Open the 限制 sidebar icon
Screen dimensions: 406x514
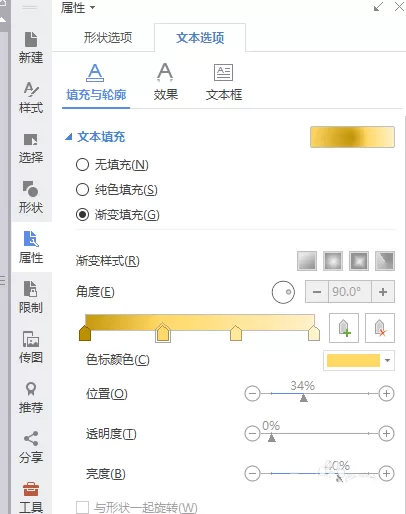pos(31,297)
